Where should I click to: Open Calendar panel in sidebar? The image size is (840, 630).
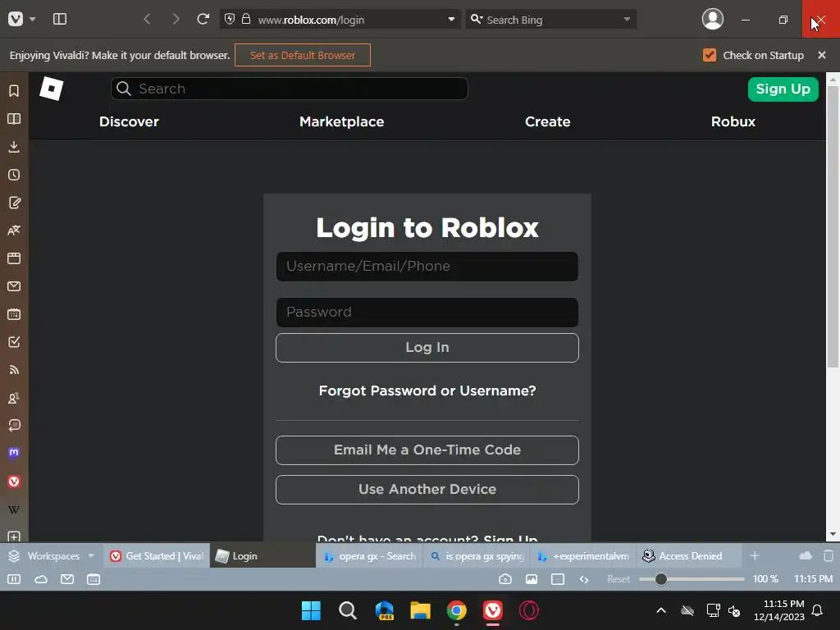click(14, 314)
